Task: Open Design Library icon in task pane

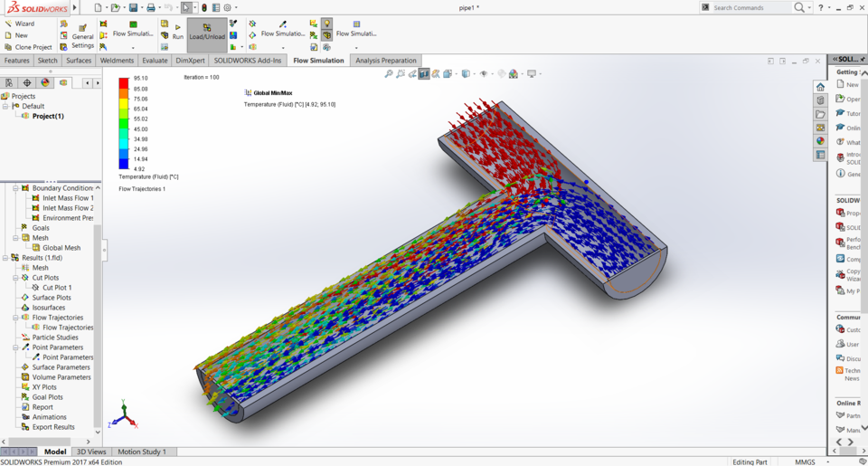Action: point(820,100)
